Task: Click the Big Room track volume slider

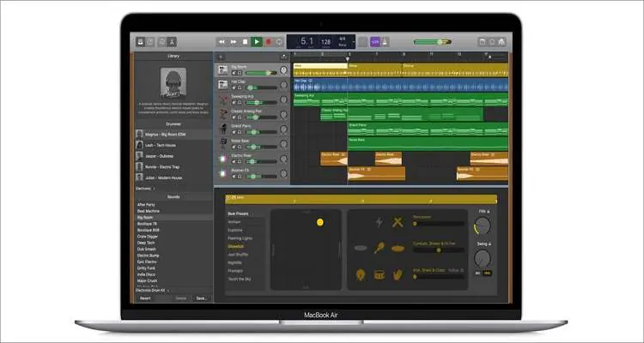Action: point(261,73)
